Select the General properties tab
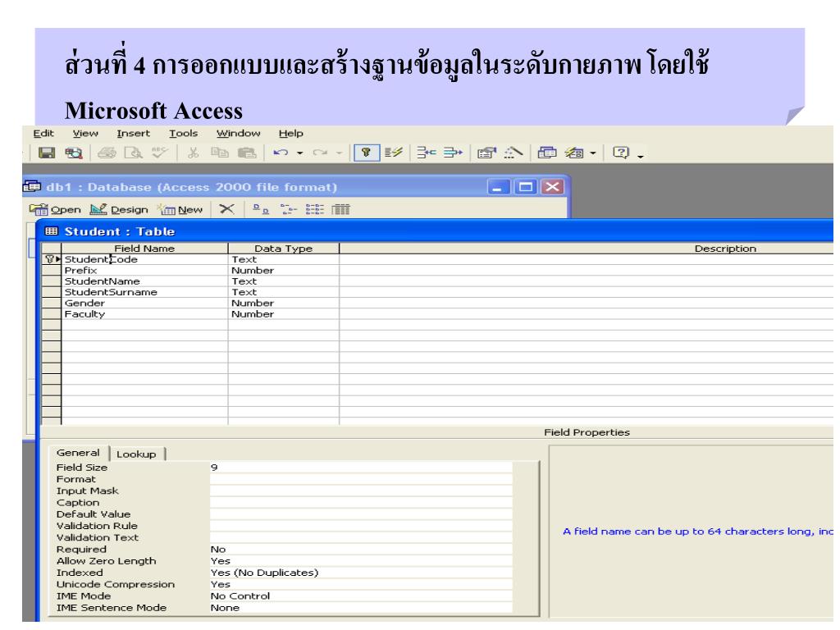Image resolution: width=840 pixels, height=630 pixels. (78, 453)
